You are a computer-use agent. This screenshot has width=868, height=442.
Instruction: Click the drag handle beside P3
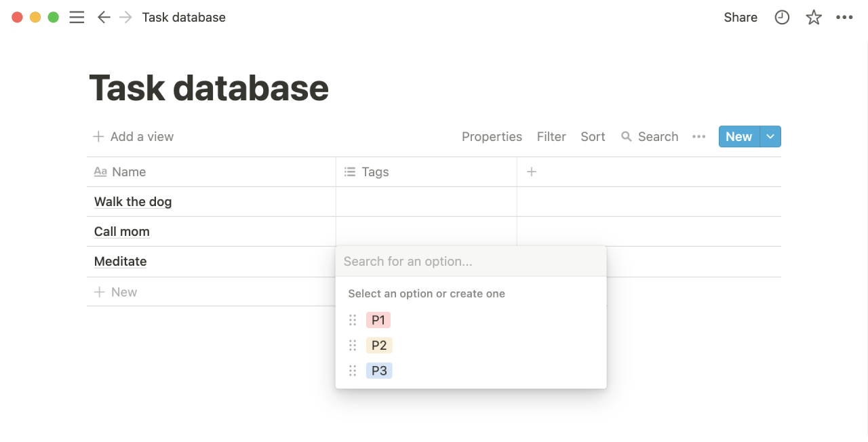point(353,371)
